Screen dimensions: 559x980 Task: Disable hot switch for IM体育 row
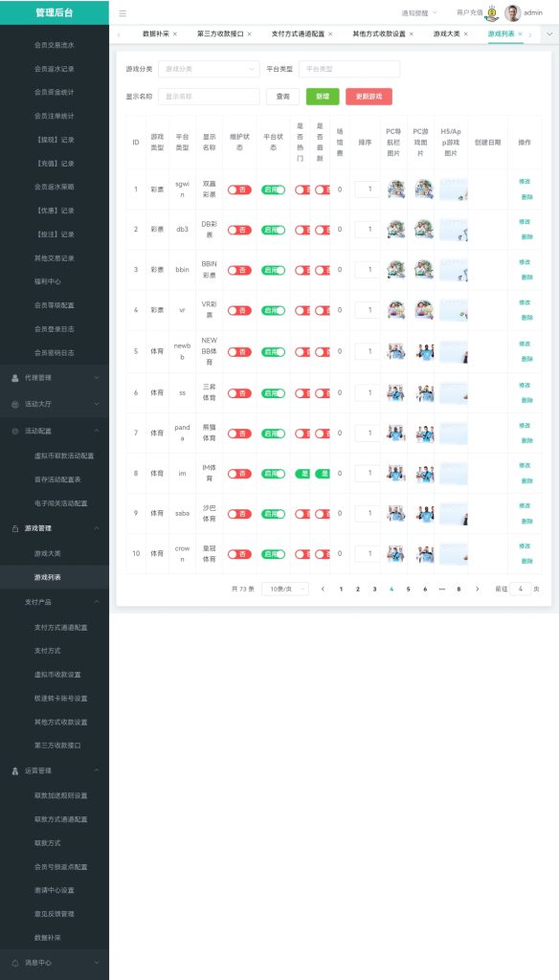click(302, 474)
